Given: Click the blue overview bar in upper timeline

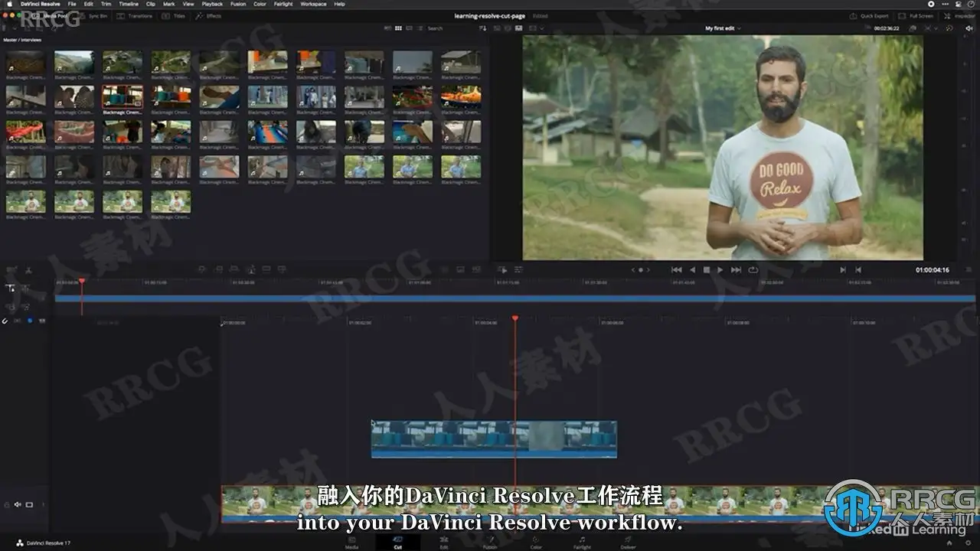Looking at the screenshot, I should pos(514,298).
